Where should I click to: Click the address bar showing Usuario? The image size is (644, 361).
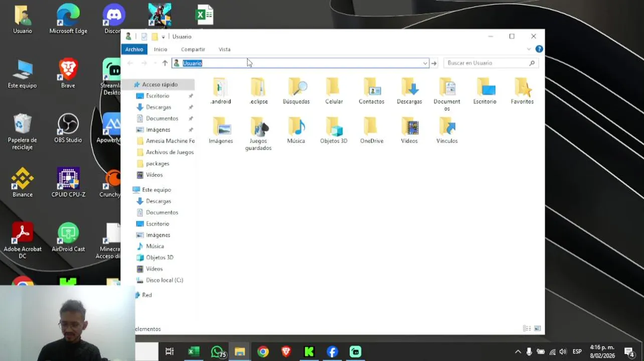tap(300, 63)
